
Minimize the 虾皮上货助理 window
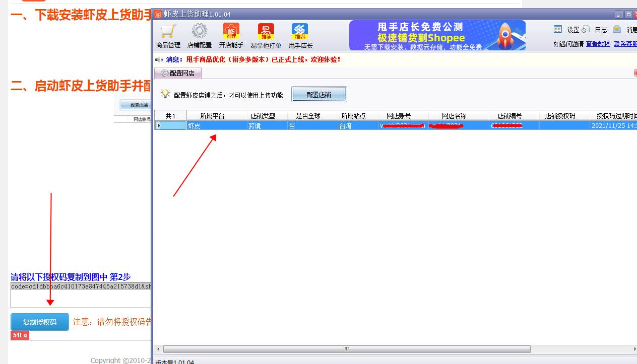619,15
